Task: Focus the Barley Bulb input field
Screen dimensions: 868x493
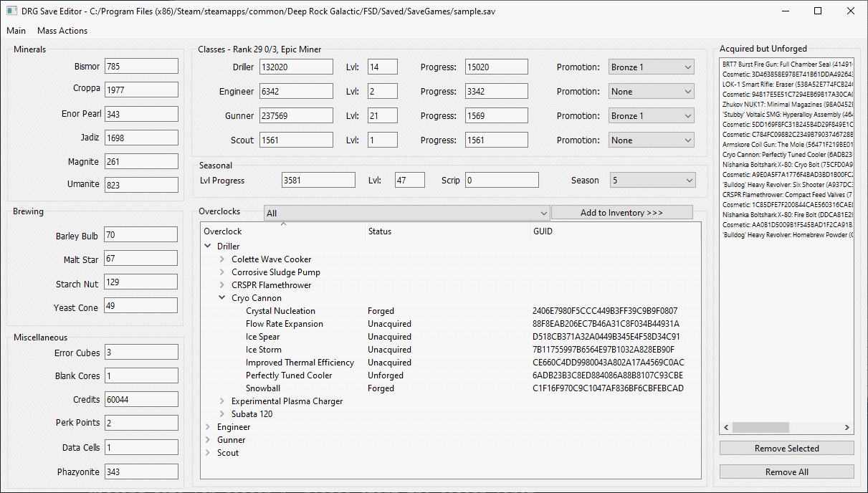Action: [x=141, y=235]
